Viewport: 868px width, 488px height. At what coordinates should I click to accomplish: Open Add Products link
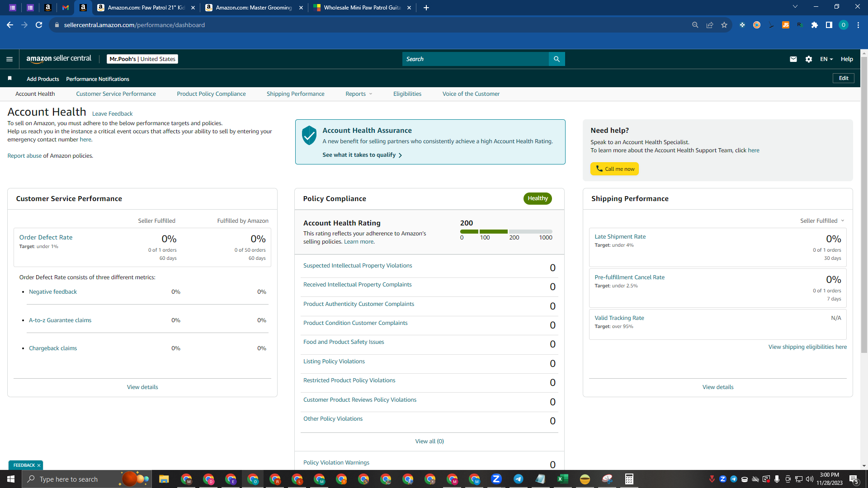43,79
